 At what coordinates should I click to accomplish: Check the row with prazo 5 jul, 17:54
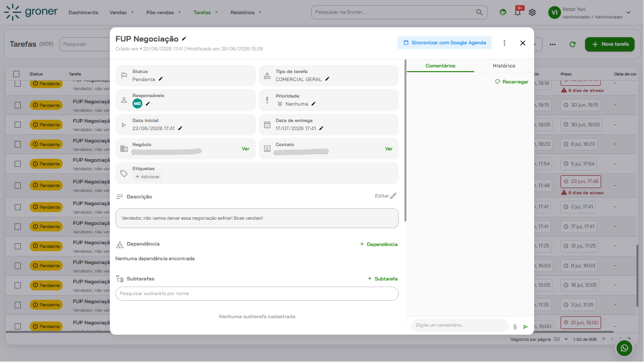coord(17,164)
